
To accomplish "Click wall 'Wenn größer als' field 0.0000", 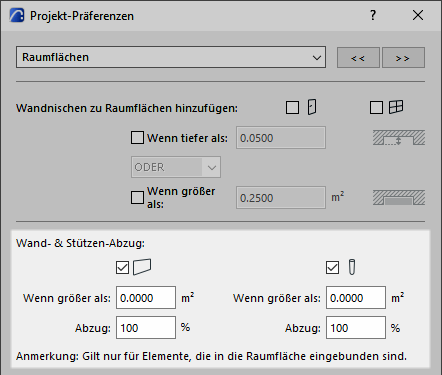I will click(146, 297).
